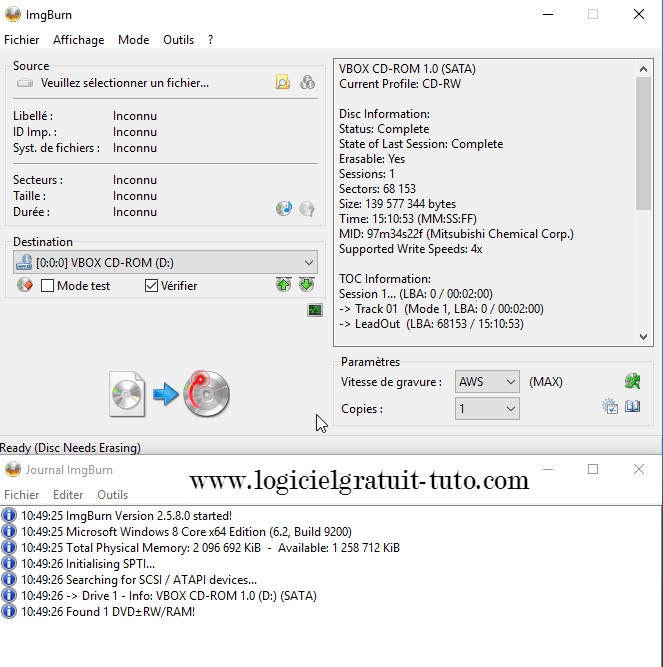Click 'Sectors: 68 153' info line
This screenshot has height=667, width=663.
click(x=377, y=189)
